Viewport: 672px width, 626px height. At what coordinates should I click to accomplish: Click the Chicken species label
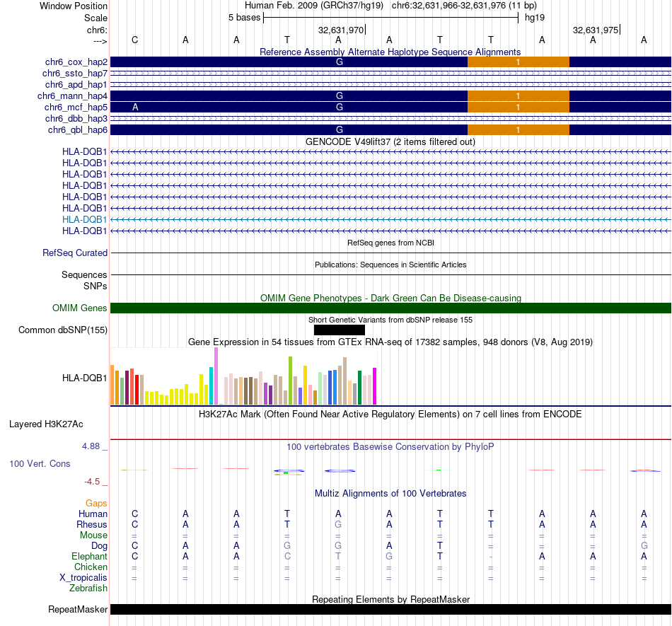tap(91, 567)
